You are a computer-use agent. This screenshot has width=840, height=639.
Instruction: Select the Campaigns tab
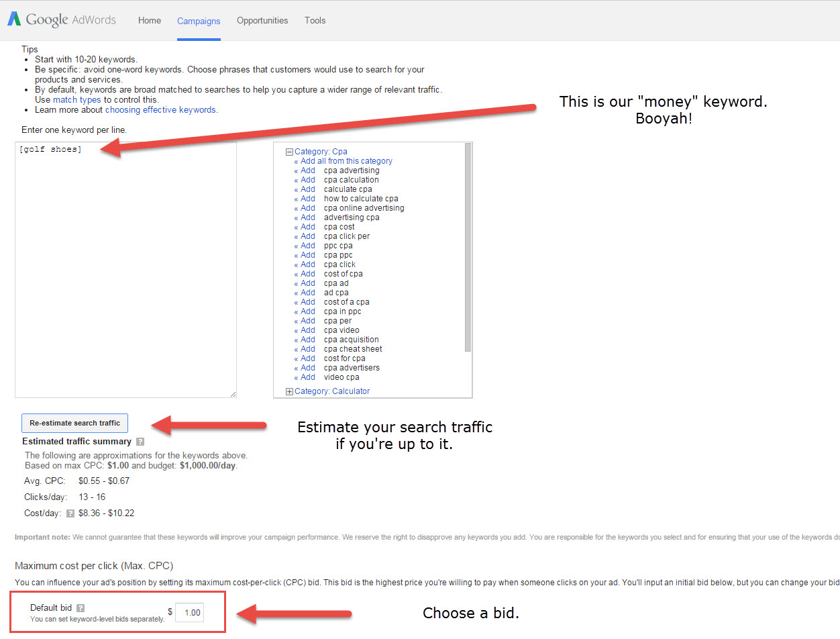(x=199, y=21)
